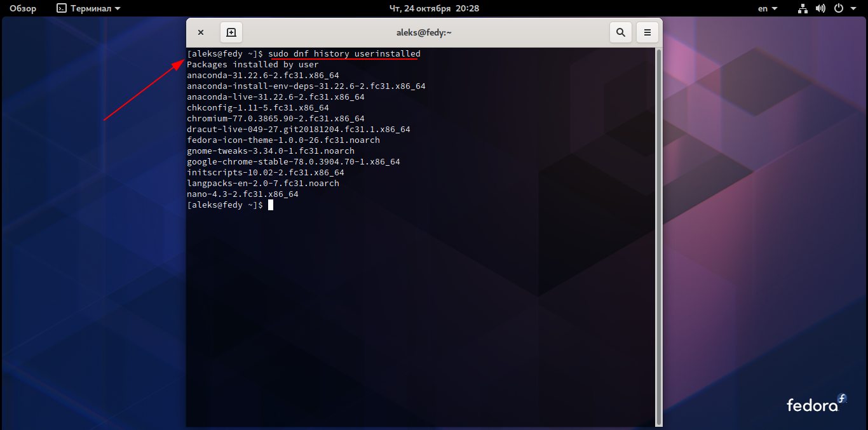The height and width of the screenshot is (430, 868).
Task: Close the current terminal tab
Action: click(x=201, y=32)
